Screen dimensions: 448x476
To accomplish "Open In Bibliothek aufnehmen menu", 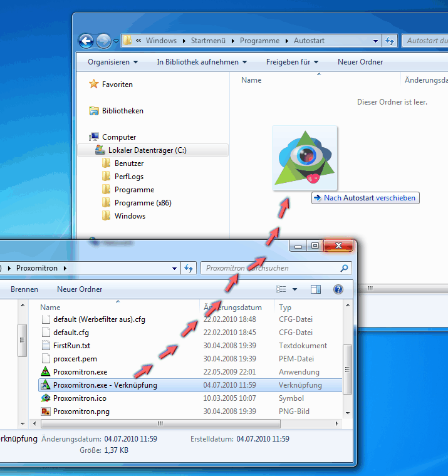I will tap(202, 62).
